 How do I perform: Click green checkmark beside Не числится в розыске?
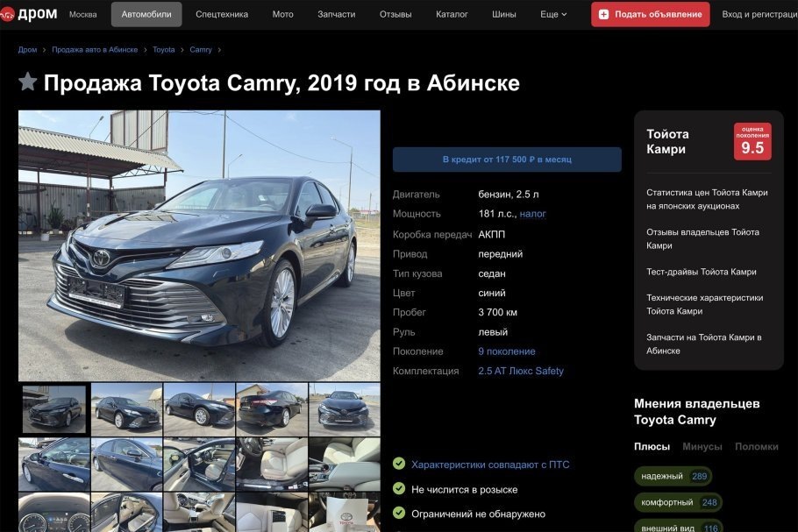tap(399, 489)
